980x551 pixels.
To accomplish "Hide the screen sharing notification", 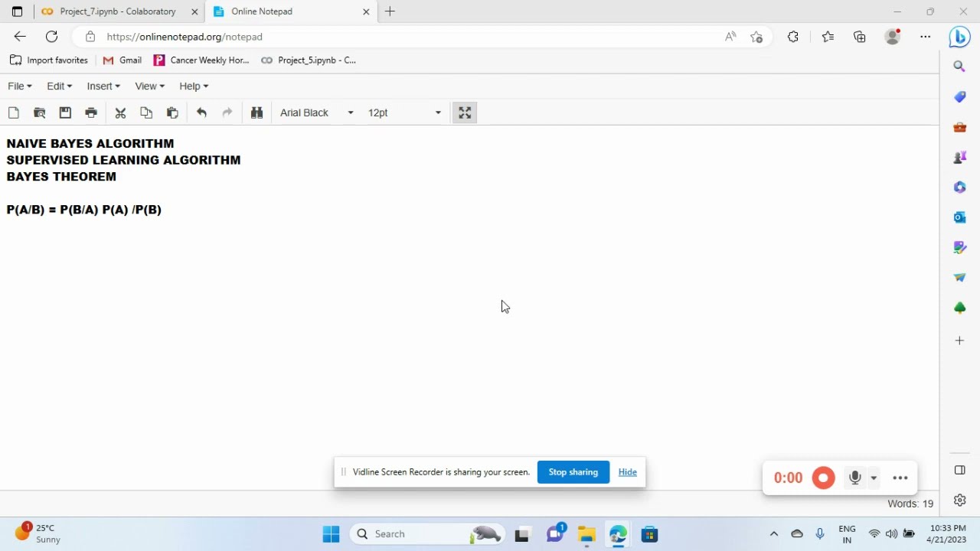I will (x=628, y=472).
